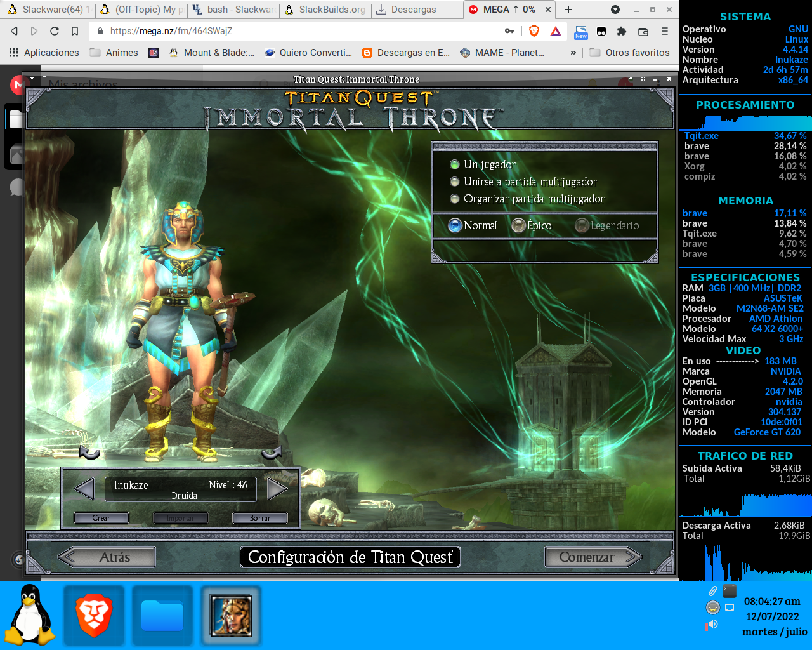The height and width of the screenshot is (650, 812).
Task: Click the 08:04:27 am clock
Action: click(772, 601)
